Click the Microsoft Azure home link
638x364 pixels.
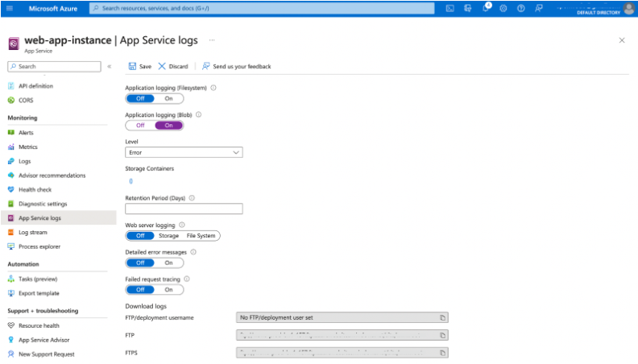click(55, 8)
